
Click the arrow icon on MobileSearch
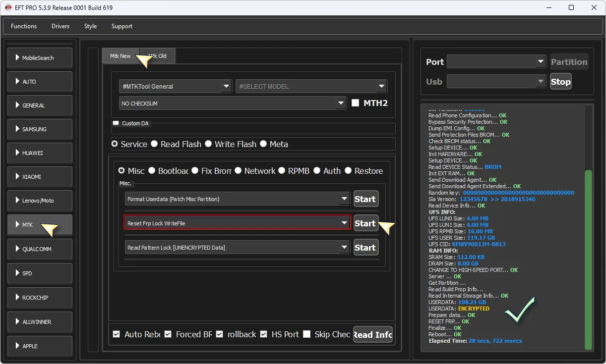(17, 58)
